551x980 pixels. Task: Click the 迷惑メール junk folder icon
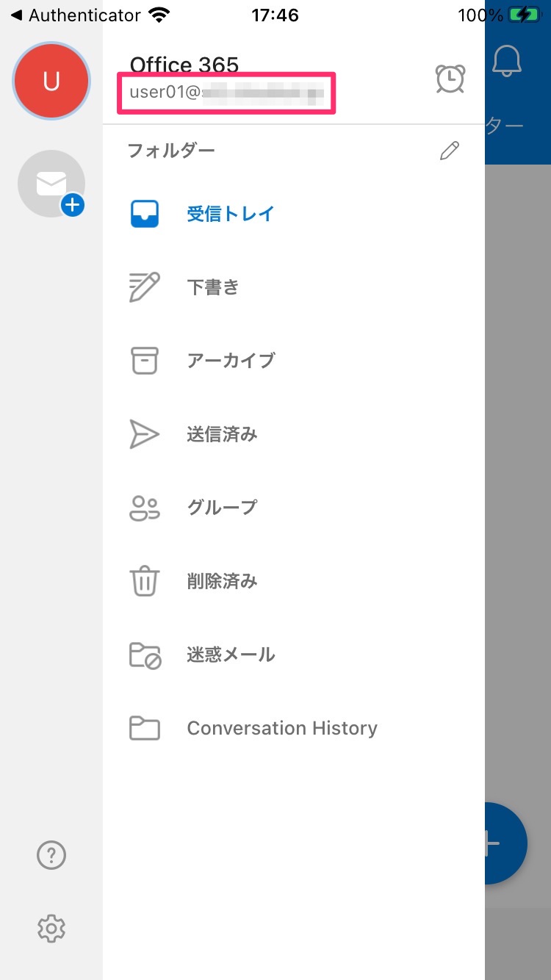(145, 655)
